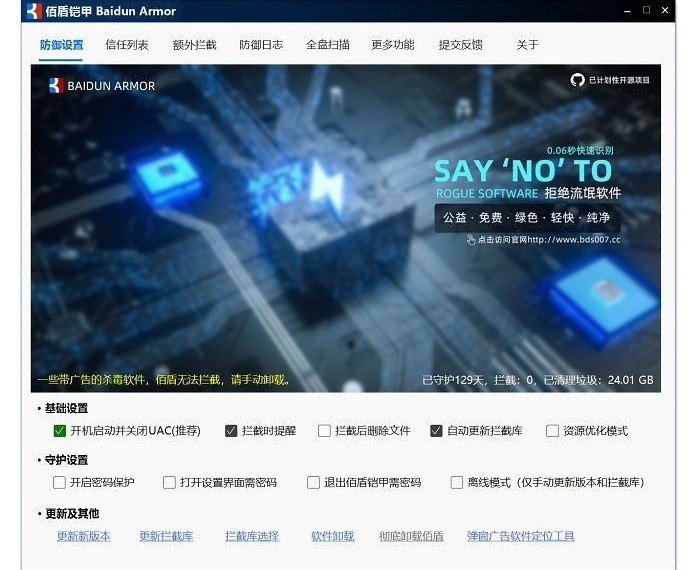700x570 pixels.
Task: Click the yellow antivirus ad notice text
Action: coord(164,380)
